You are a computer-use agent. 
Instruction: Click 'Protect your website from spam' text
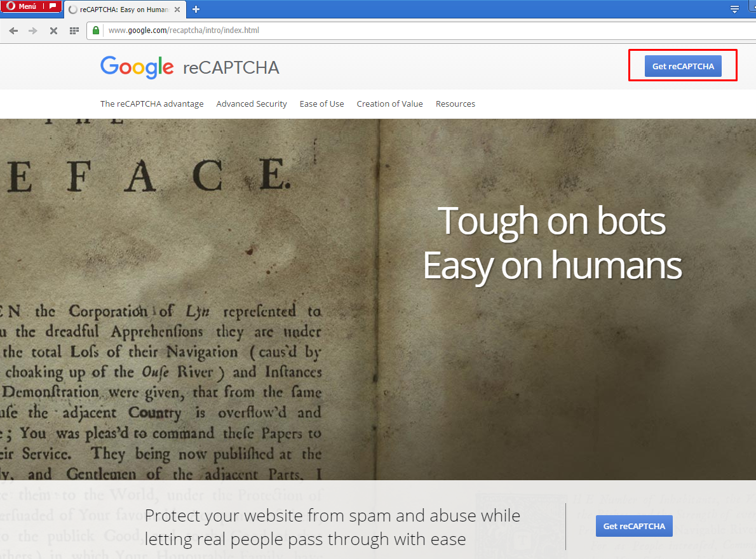click(x=332, y=516)
